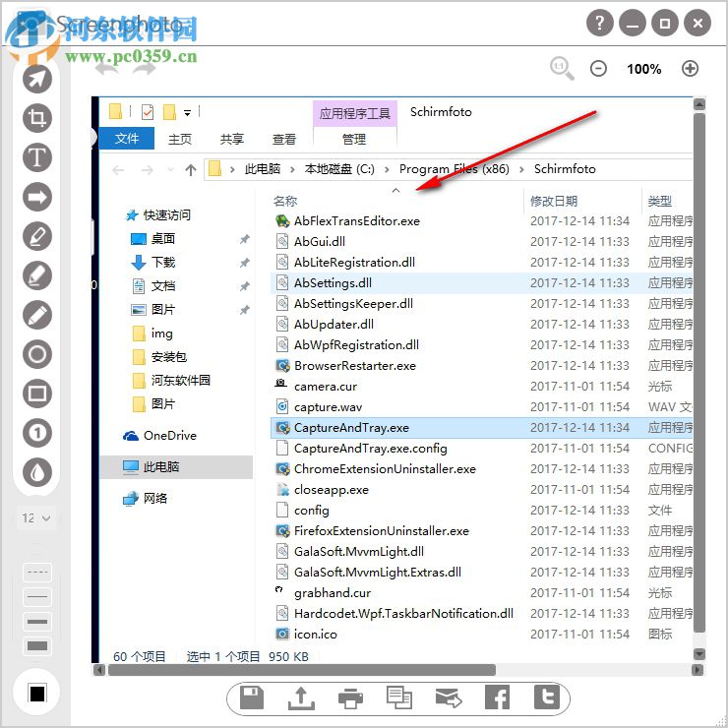The image size is (728, 728).
Task: Click the 修改日期 column header
Action: [554, 201]
